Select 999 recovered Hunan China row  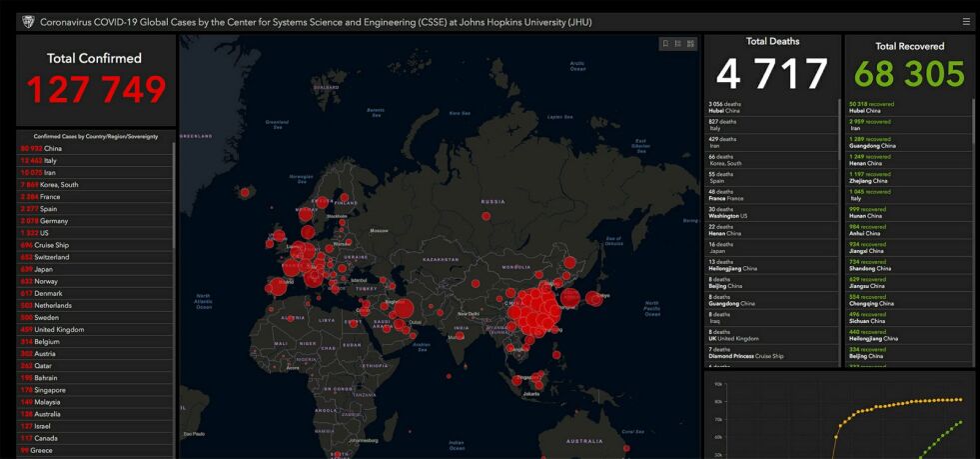click(909, 213)
